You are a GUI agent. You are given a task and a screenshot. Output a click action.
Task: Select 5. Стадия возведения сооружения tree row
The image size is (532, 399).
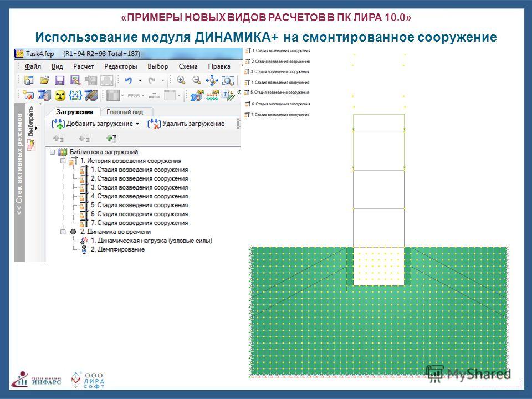(139, 205)
